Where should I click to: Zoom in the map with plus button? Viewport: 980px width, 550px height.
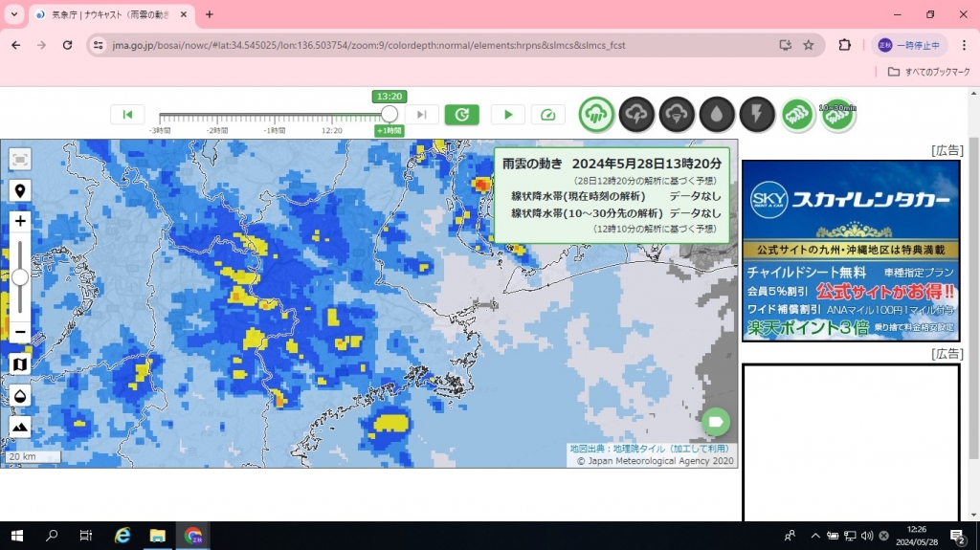click(x=20, y=221)
